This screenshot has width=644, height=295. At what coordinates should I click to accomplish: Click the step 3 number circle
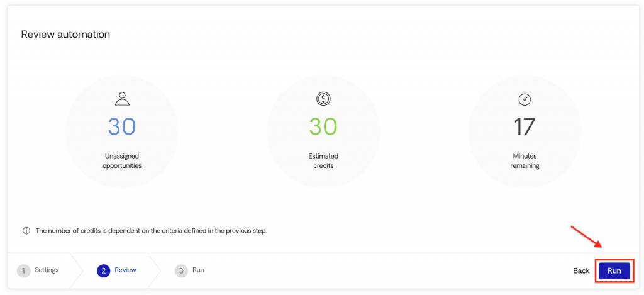tap(182, 270)
